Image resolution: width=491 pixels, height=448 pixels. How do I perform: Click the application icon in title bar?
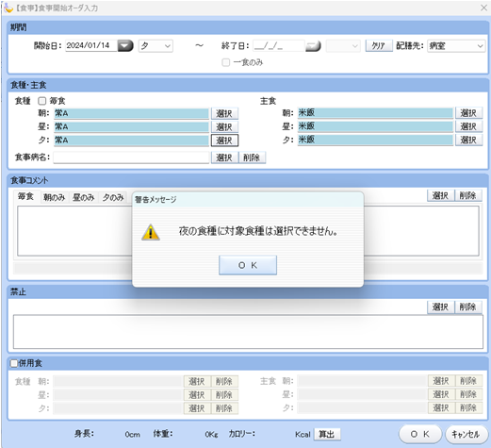8,8
